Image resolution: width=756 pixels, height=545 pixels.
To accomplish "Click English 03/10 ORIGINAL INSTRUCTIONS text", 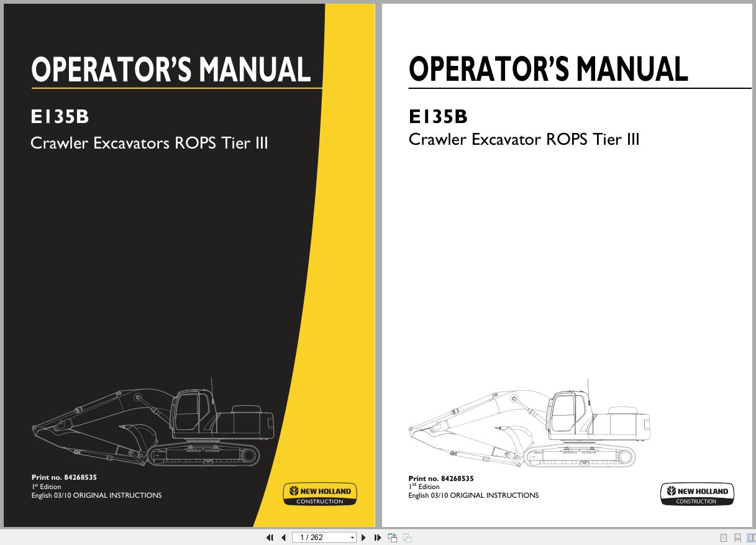I will click(x=97, y=495).
